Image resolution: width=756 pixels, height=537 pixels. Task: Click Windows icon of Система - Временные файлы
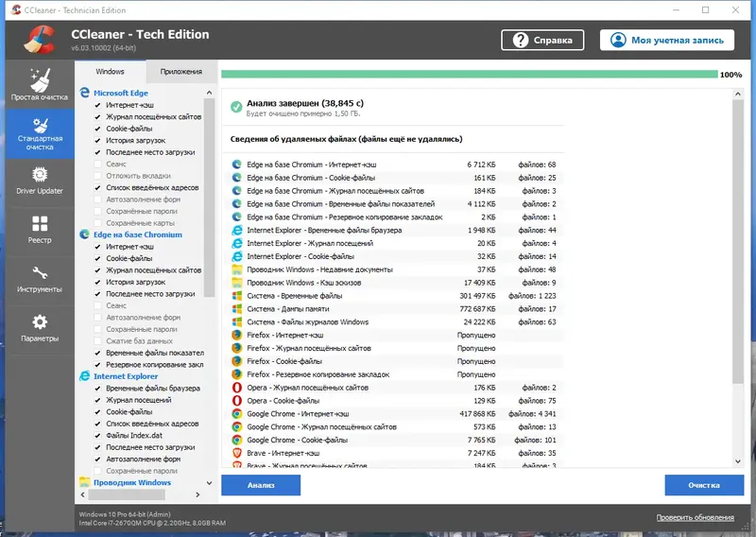point(237,296)
